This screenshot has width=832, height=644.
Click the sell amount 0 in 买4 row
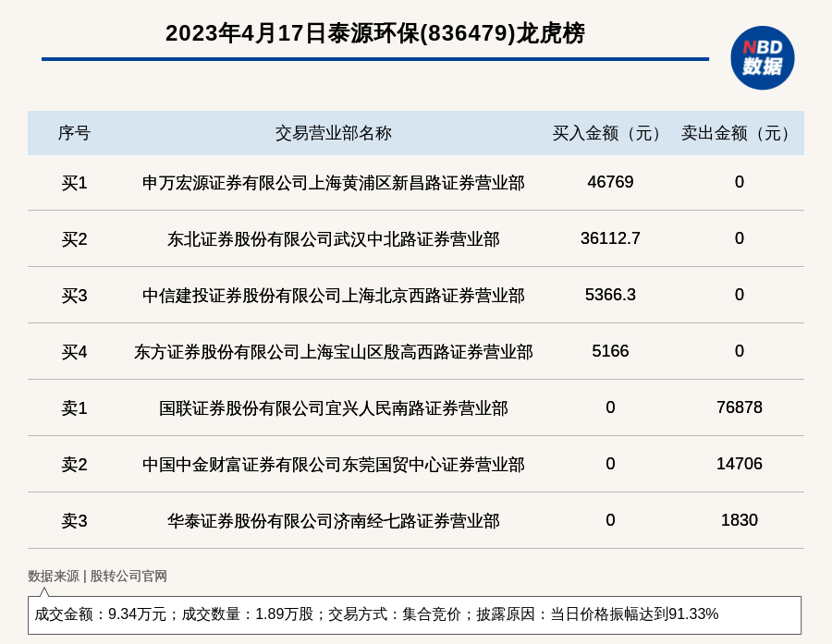(x=740, y=351)
